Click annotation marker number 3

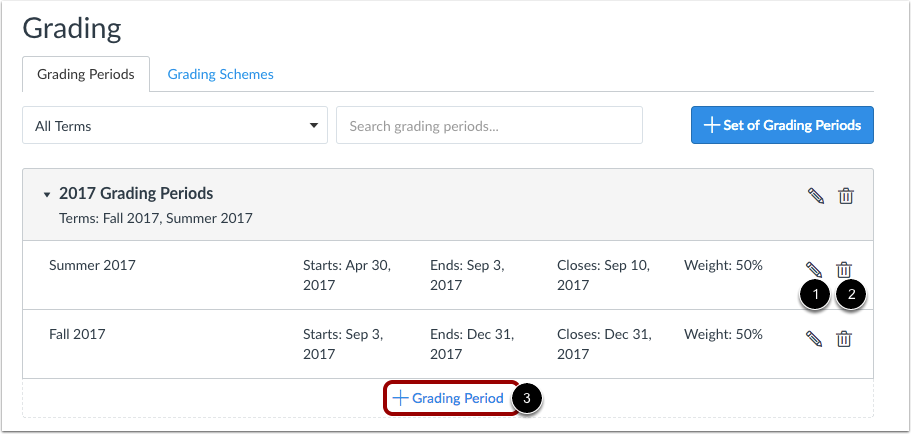point(527,399)
